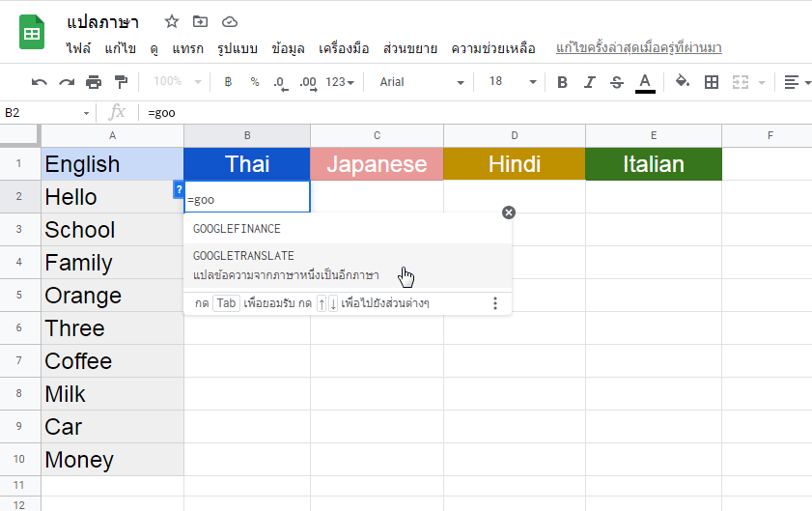Click the move to folder icon
The height and width of the screenshot is (511, 812).
click(200, 22)
